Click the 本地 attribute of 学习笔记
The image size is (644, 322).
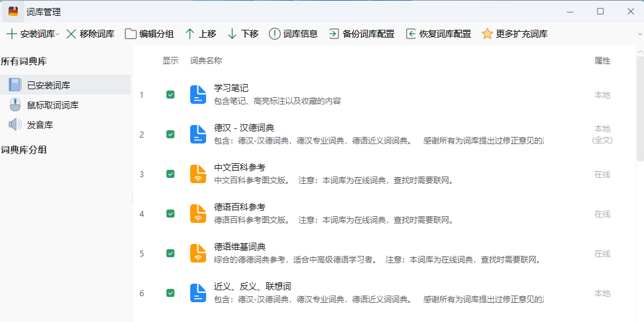coord(602,95)
